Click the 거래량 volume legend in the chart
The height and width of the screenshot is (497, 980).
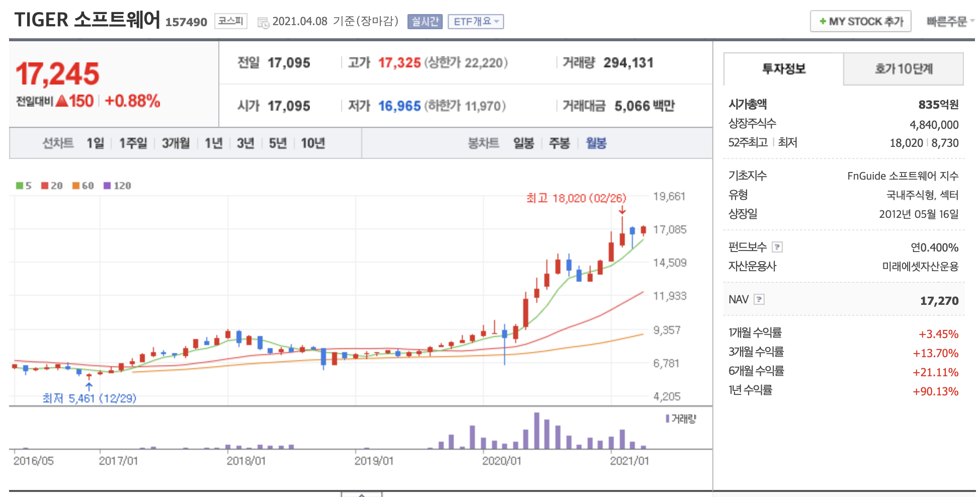[681, 419]
